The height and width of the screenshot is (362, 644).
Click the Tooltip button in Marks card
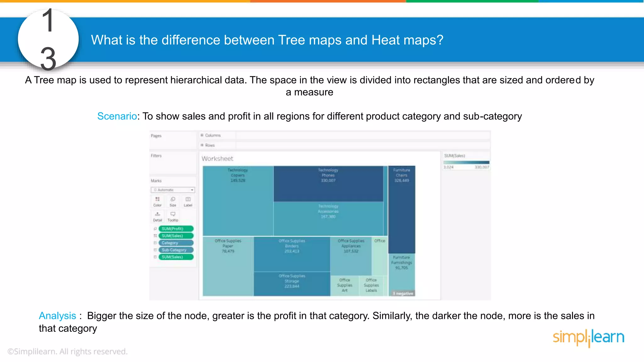[x=173, y=217]
